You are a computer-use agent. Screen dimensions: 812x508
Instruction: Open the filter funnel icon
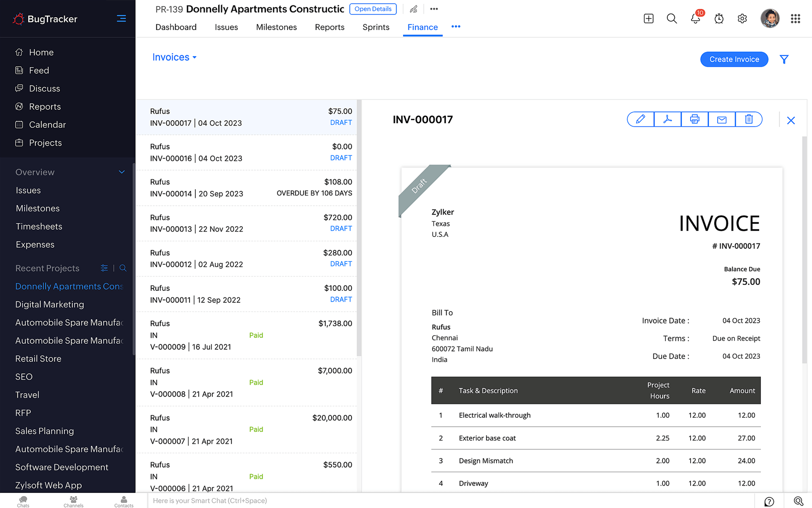click(x=784, y=59)
